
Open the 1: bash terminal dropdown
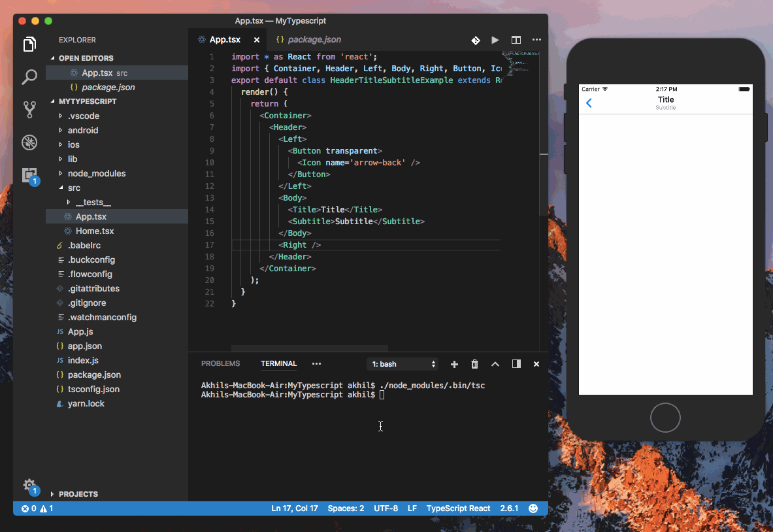click(x=403, y=364)
